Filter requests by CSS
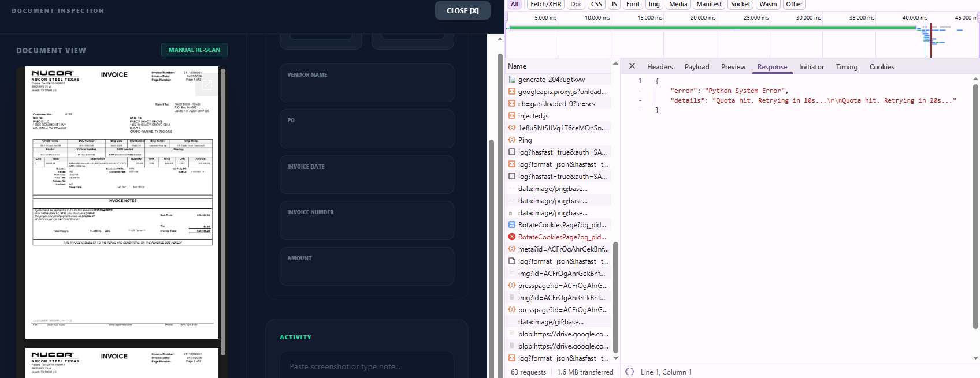 point(596,4)
